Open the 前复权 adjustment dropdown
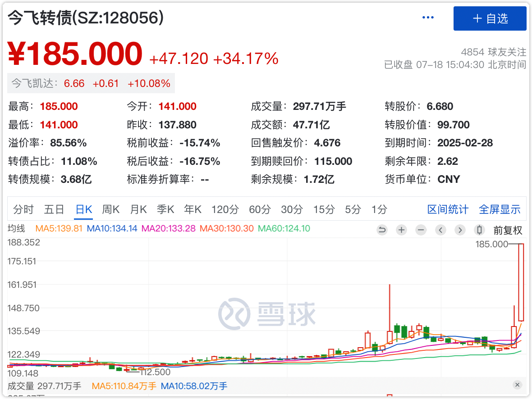 508,230
